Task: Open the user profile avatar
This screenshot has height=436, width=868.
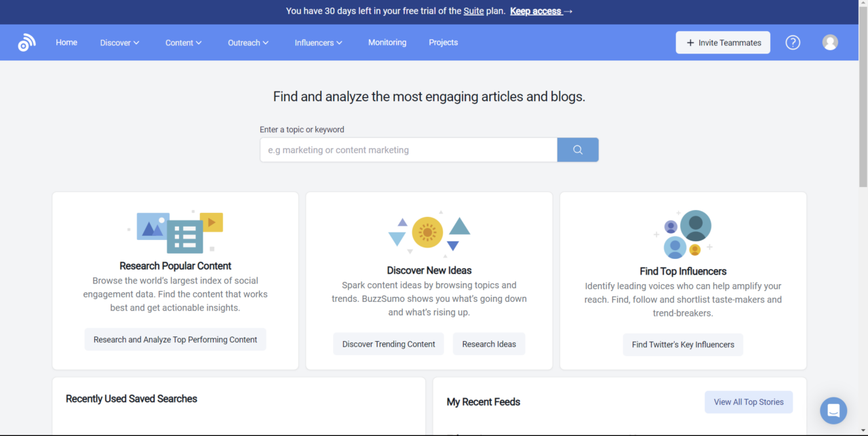Action: (830, 43)
